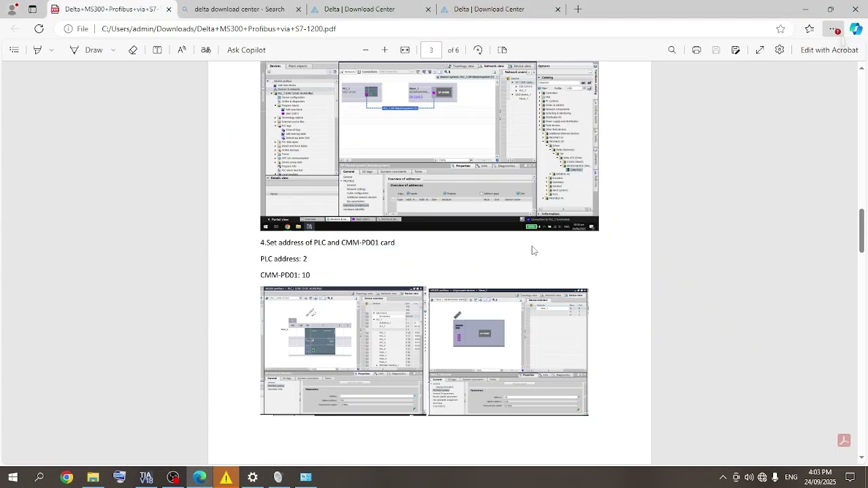Close the Delta+MS300+Profibus PDF tab
Viewport: 868px width, 488px height.
click(x=169, y=9)
